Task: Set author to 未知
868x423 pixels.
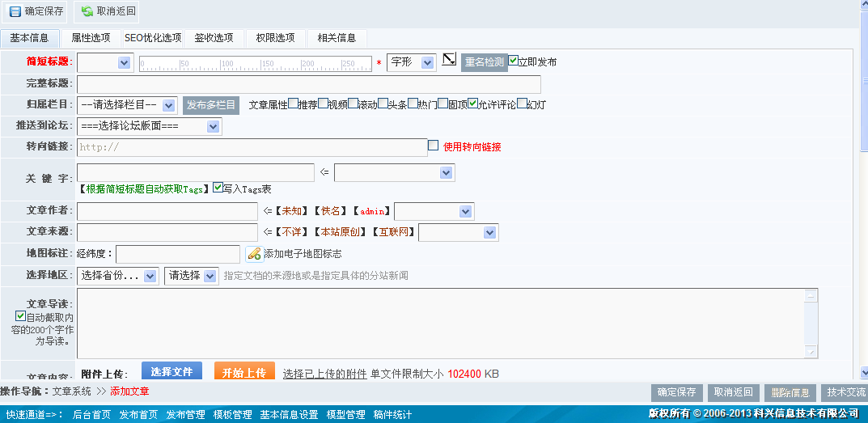Action: pyautogui.click(x=291, y=211)
